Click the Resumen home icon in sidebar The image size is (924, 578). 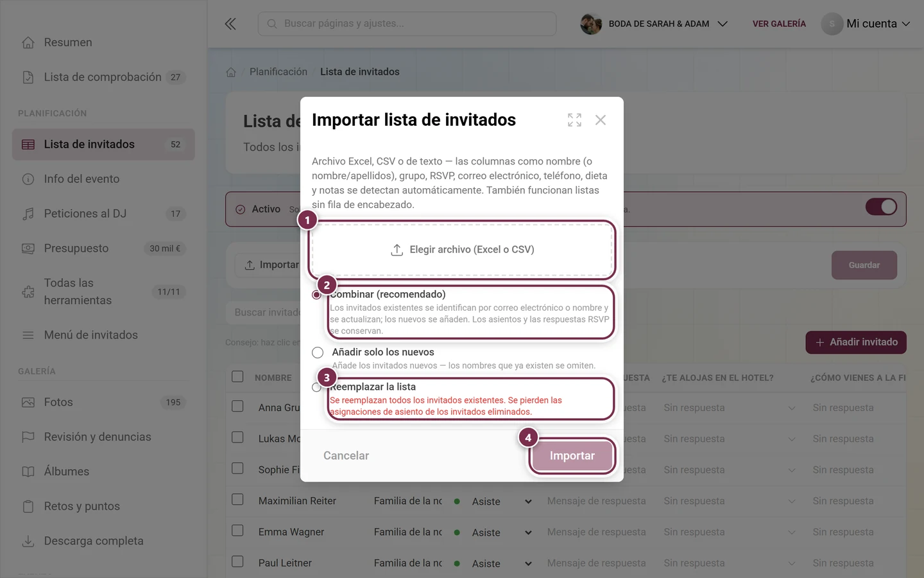coord(28,42)
